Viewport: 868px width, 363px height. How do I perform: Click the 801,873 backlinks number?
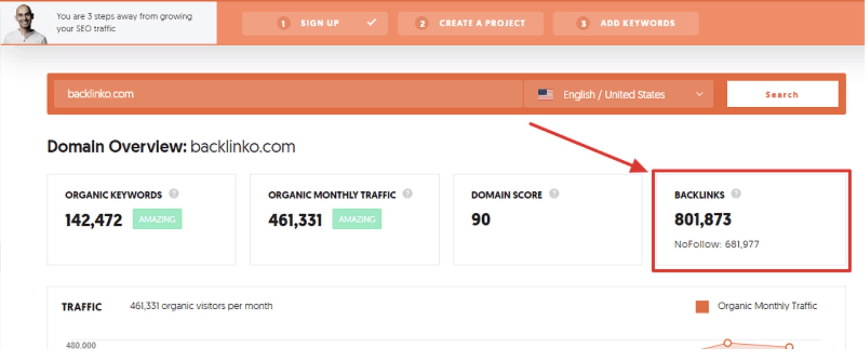pyautogui.click(x=703, y=220)
